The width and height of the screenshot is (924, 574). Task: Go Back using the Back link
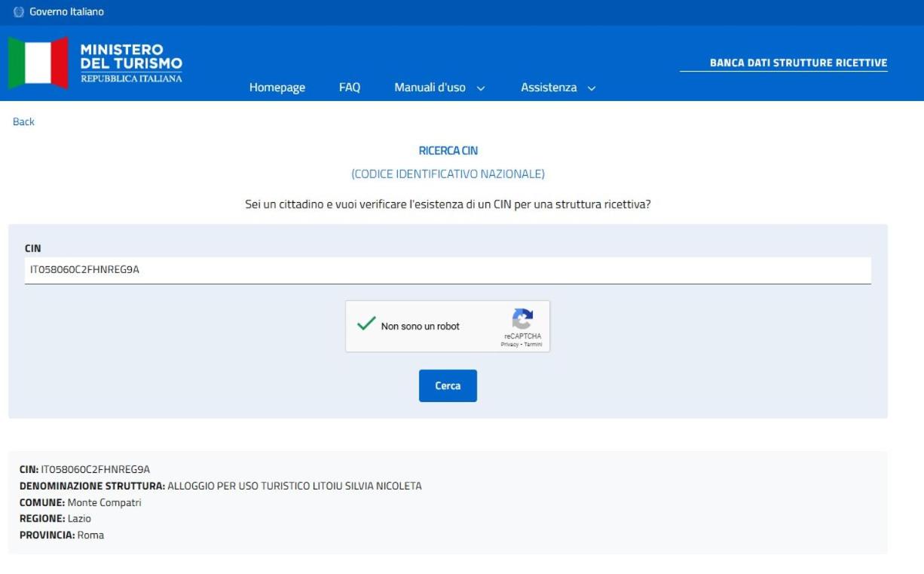pyautogui.click(x=23, y=121)
